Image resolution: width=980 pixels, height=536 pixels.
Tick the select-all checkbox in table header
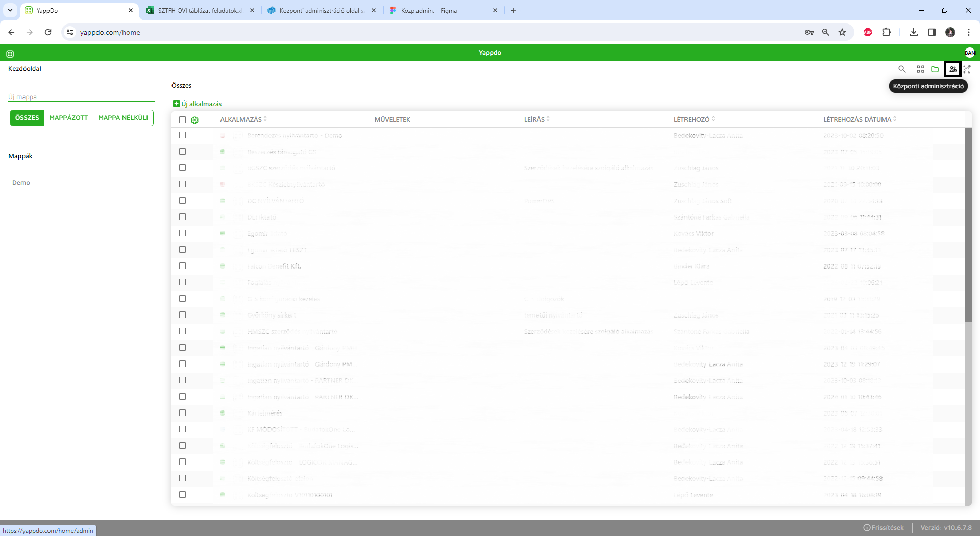(182, 120)
